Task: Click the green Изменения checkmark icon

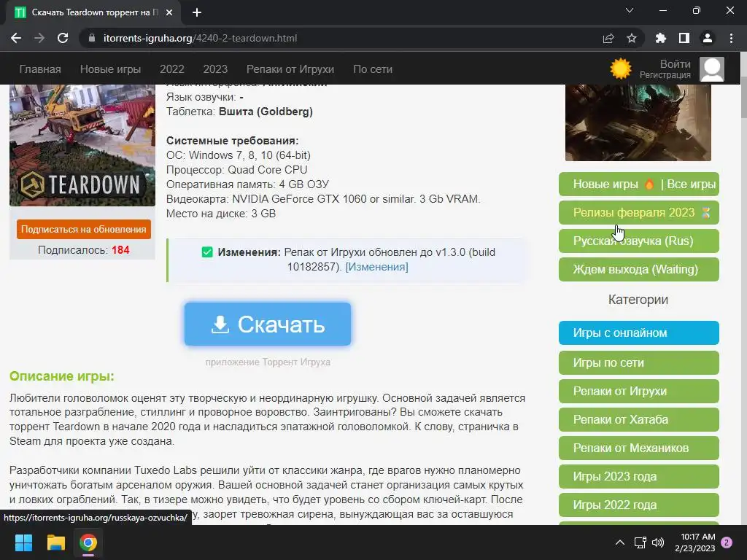Action: [x=207, y=252]
